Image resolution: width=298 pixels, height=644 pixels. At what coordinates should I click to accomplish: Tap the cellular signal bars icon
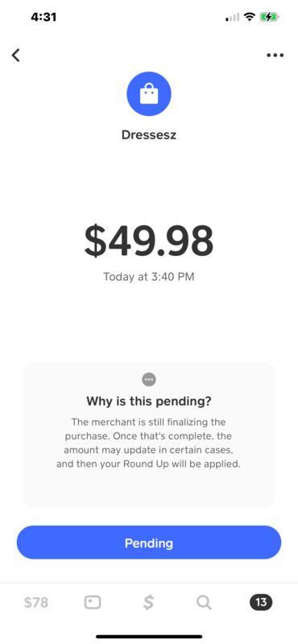232,17
